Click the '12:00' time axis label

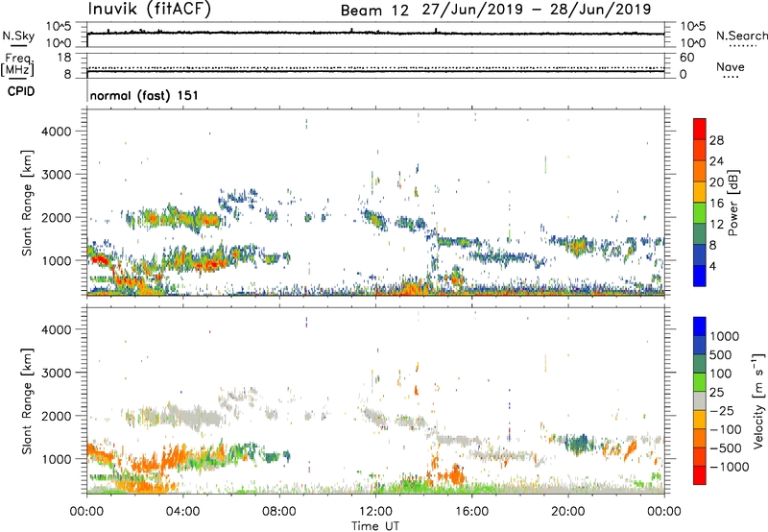(375, 512)
